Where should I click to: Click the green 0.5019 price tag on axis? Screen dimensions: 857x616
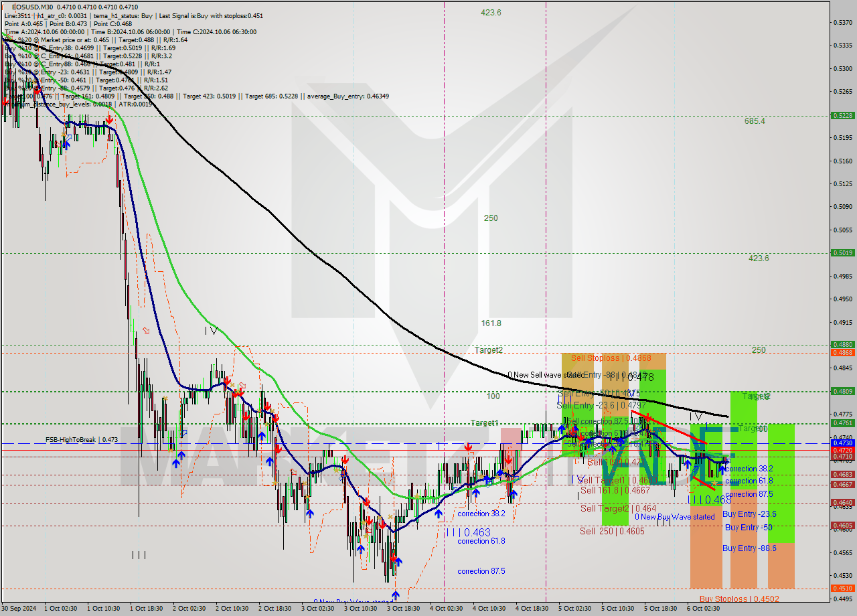pyautogui.click(x=842, y=252)
